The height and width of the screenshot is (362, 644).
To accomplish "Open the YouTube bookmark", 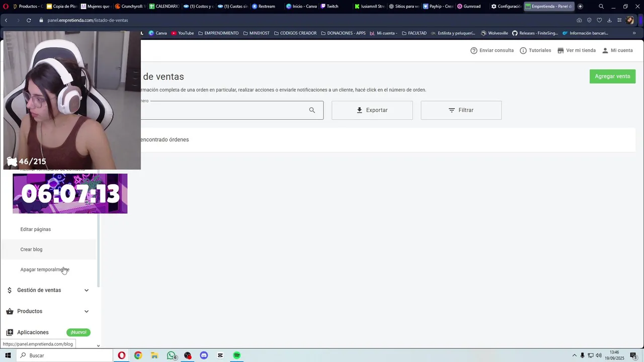I will pos(182,33).
